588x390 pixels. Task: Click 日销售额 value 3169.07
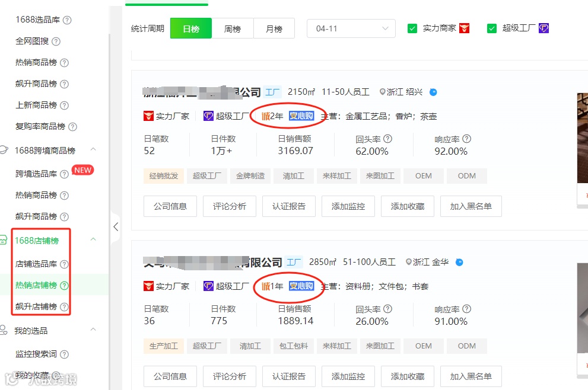click(295, 151)
